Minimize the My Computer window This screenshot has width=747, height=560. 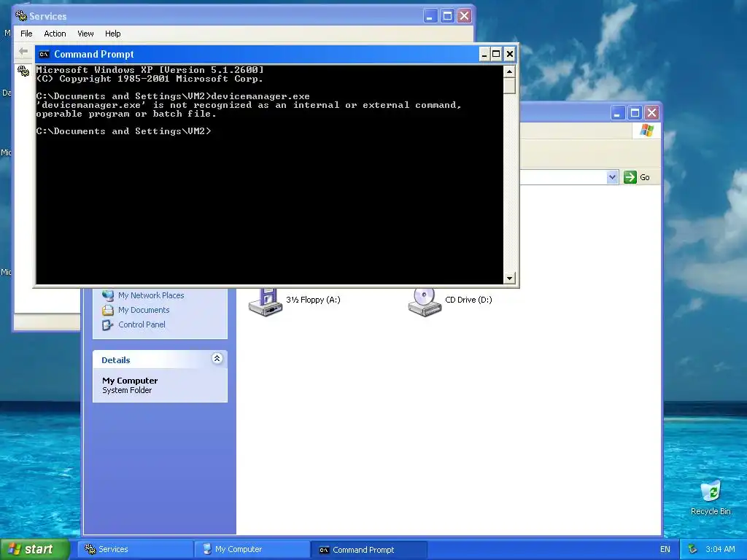point(617,113)
